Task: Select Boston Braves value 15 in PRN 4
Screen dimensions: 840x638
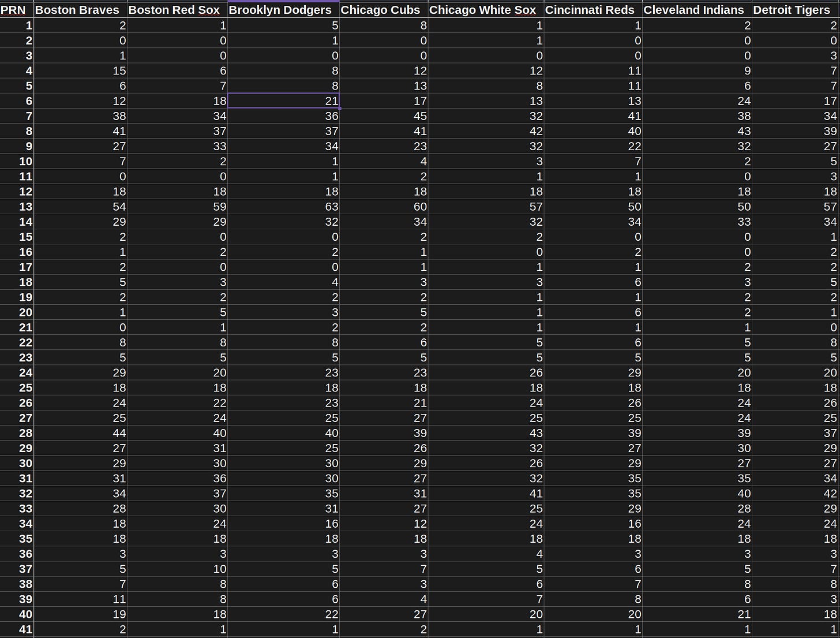Action: tap(80, 70)
